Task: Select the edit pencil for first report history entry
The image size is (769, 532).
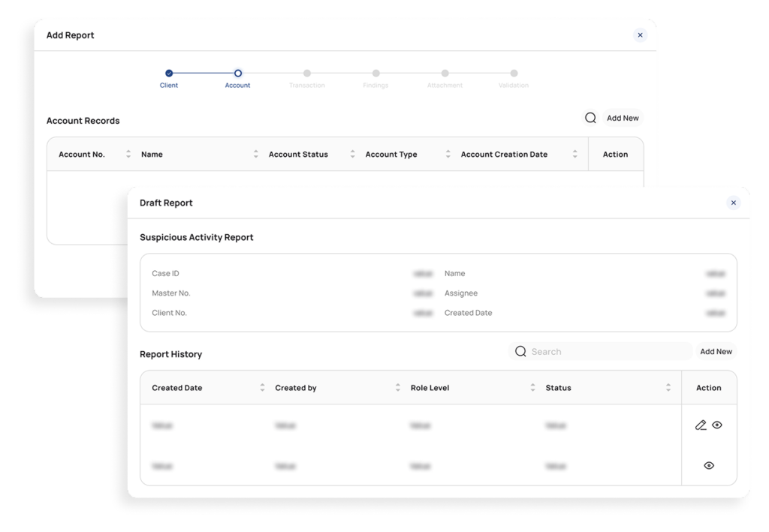Action: [x=700, y=425]
